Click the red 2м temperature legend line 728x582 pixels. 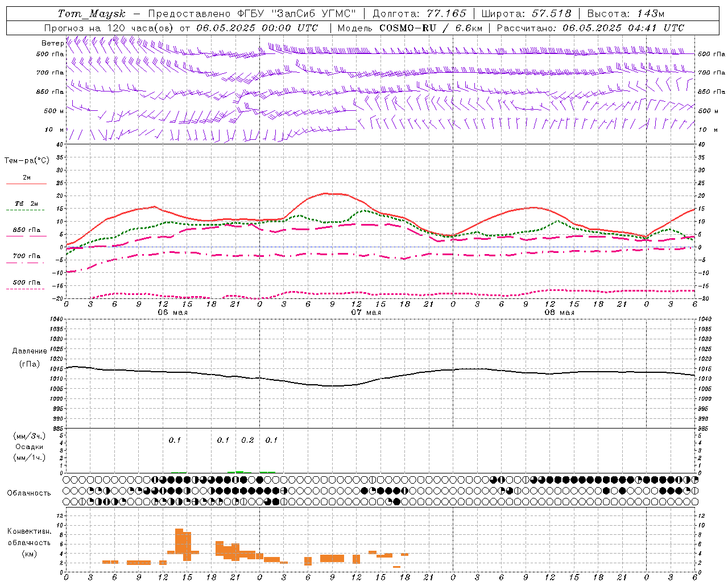click(x=27, y=184)
